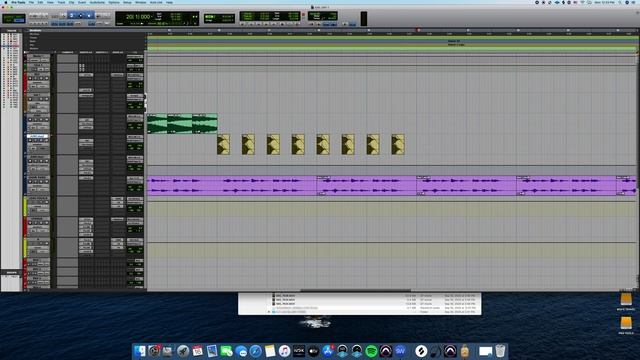Open Finder from the dock

(x=140, y=351)
